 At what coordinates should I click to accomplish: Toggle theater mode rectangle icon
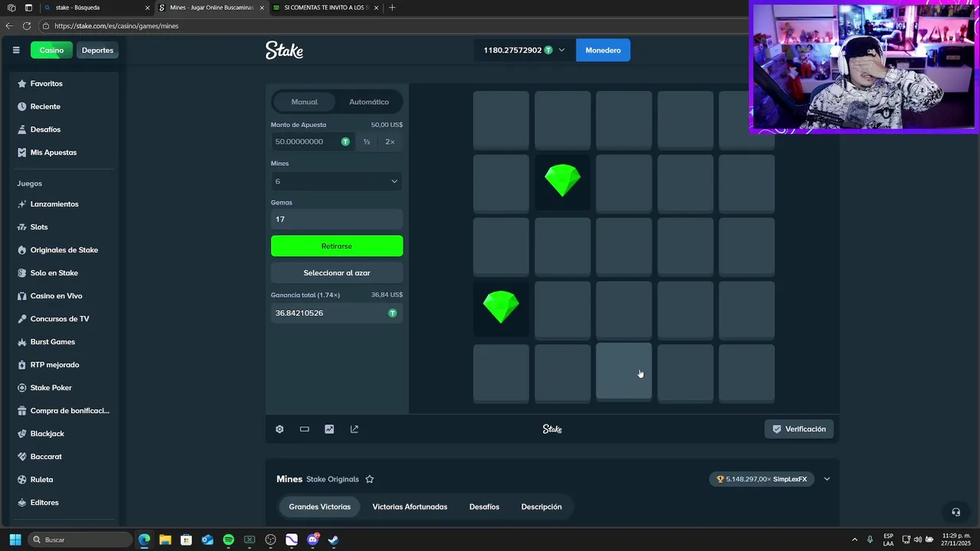(x=305, y=429)
